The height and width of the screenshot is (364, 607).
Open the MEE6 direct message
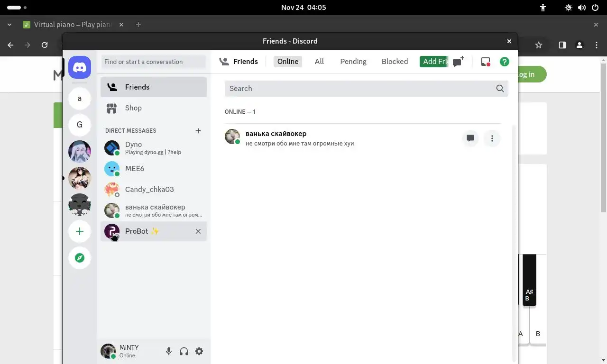tap(154, 169)
